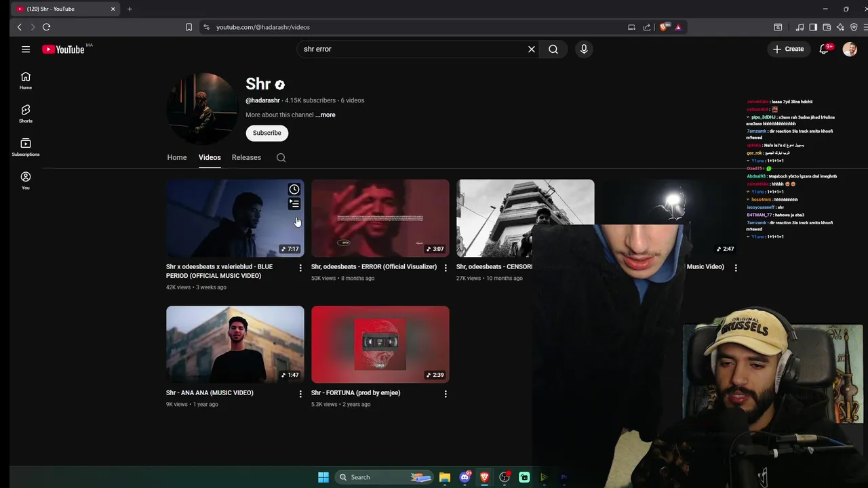The image size is (868, 488).
Task: Clear the search box with X
Action: 532,49
